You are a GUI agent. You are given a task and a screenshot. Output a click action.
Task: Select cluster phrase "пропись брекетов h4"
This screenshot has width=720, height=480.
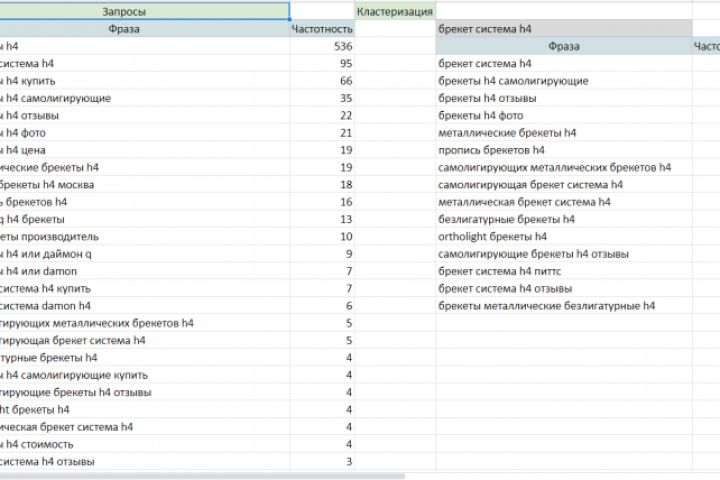pyautogui.click(x=564, y=150)
